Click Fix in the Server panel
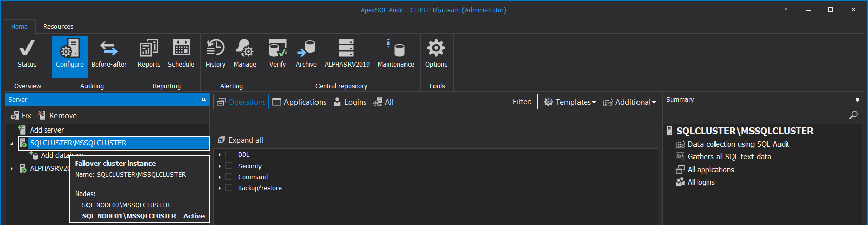The width and height of the screenshot is (868, 225). click(x=21, y=116)
